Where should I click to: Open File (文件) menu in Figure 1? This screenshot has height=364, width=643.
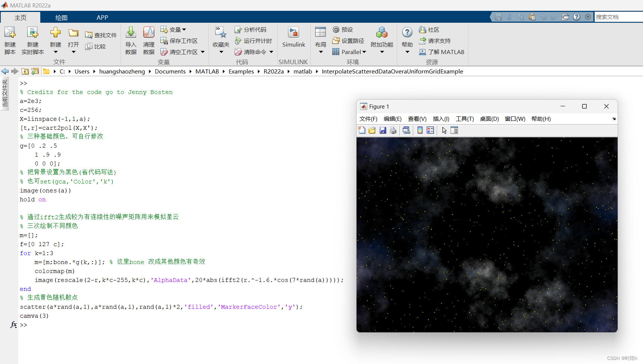pos(368,119)
